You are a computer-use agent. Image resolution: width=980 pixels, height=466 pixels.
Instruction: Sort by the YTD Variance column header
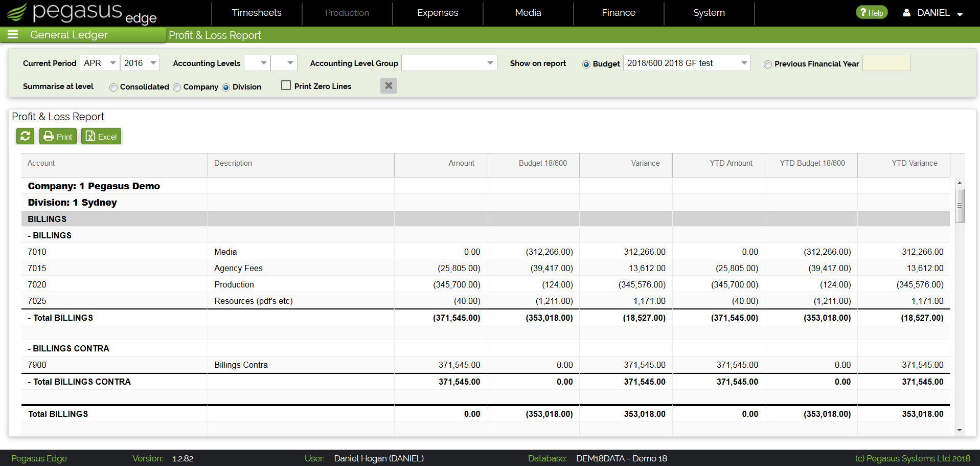pos(915,163)
